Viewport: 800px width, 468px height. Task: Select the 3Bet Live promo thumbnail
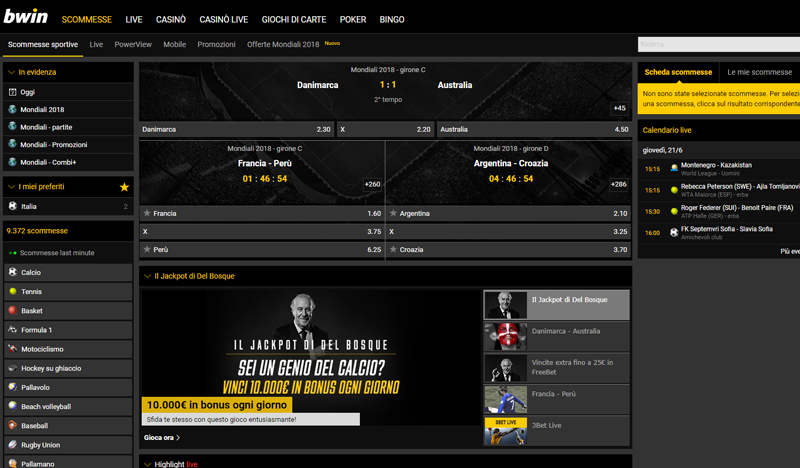[505, 430]
